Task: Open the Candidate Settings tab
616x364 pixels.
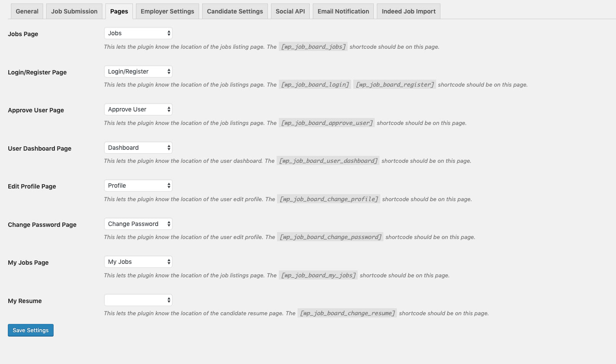Action: 235,11
